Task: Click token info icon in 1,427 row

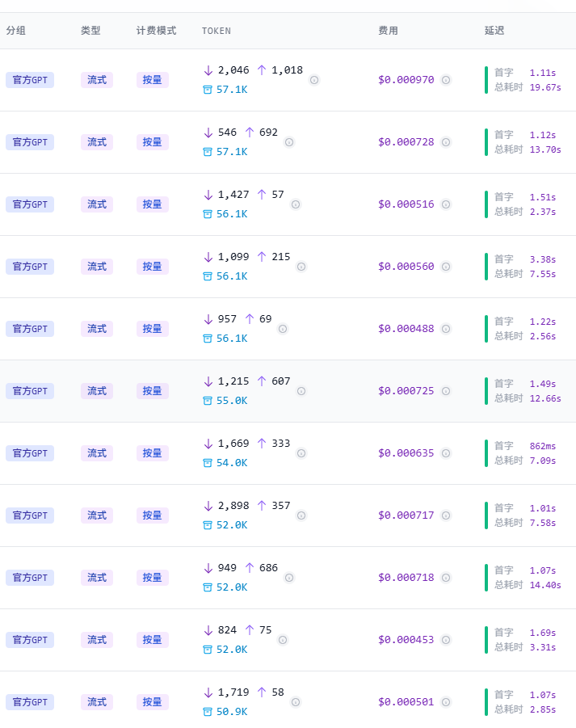Action: pyautogui.click(x=295, y=204)
